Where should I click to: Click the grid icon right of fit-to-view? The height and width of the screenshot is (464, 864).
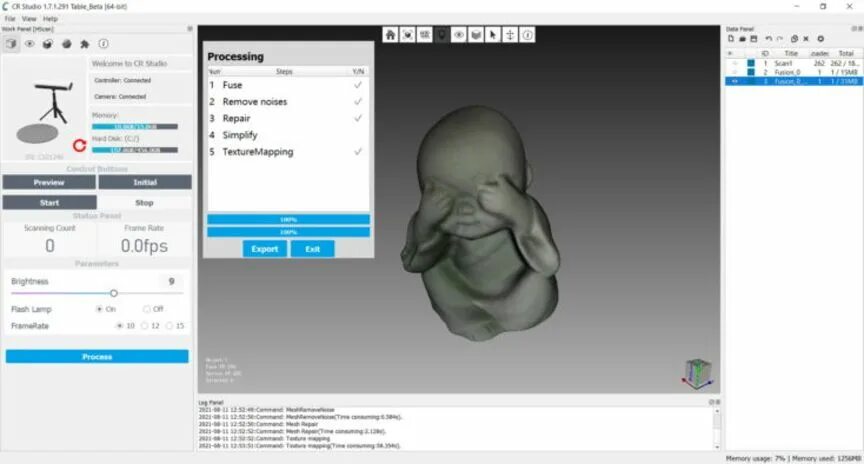[424, 35]
